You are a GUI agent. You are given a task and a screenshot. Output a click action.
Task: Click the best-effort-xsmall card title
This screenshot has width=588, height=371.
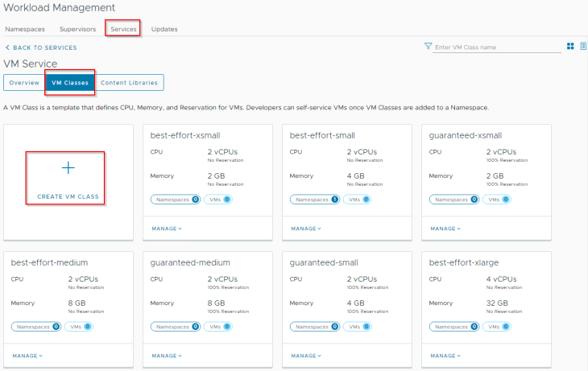coord(185,135)
